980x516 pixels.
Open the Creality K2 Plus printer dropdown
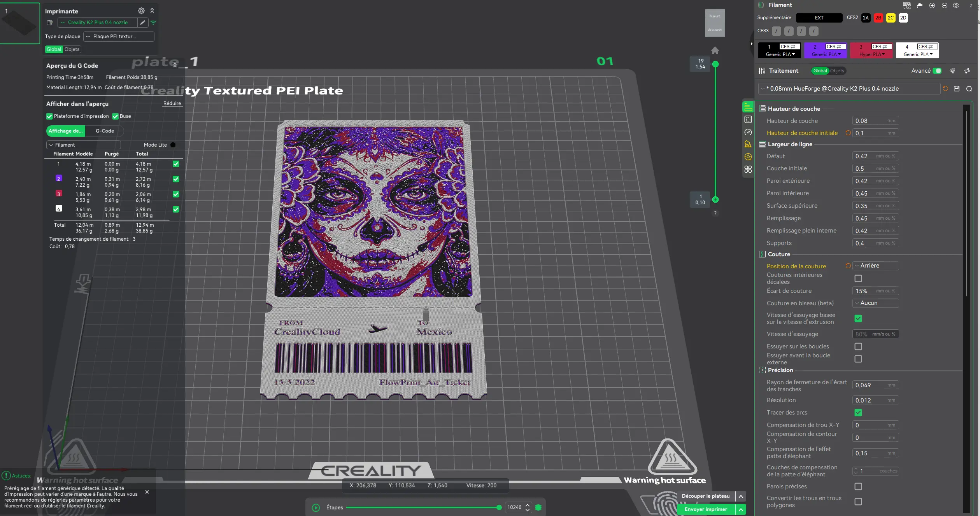(97, 23)
